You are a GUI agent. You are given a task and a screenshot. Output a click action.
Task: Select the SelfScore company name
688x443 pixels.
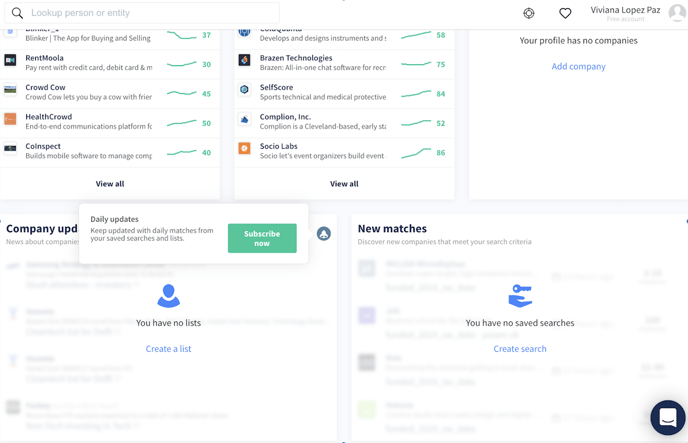[x=276, y=87]
